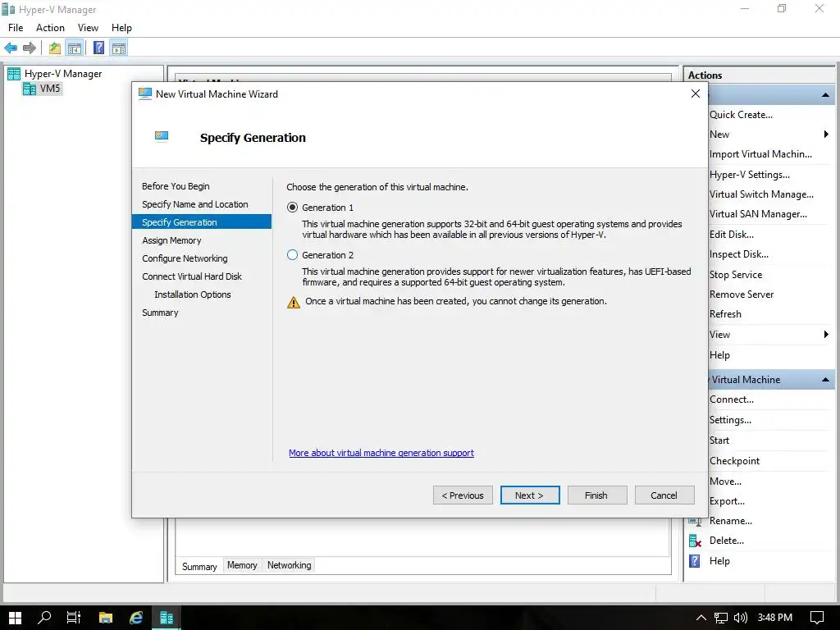Select the Generation 1 radio button
Image resolution: width=840 pixels, height=630 pixels.
293,208
